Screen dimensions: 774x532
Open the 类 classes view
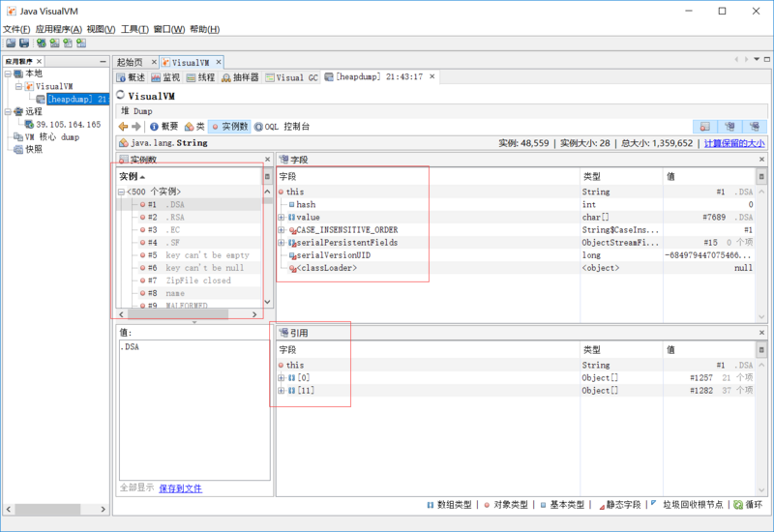194,127
